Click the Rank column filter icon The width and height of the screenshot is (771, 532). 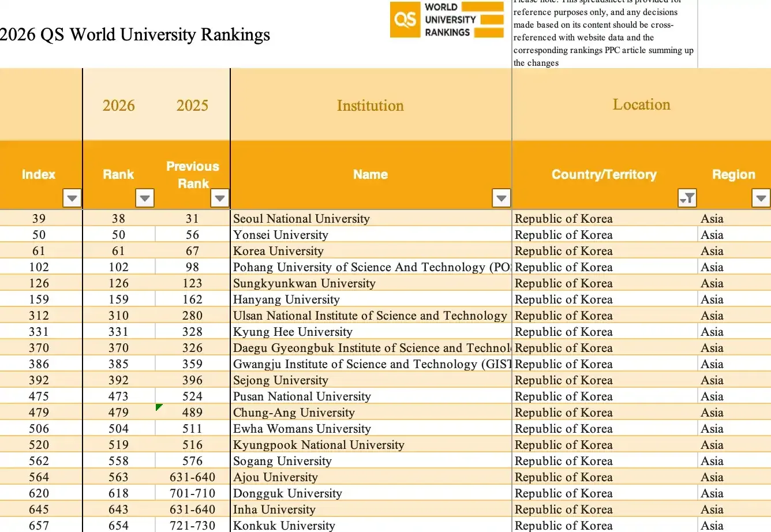(x=144, y=198)
